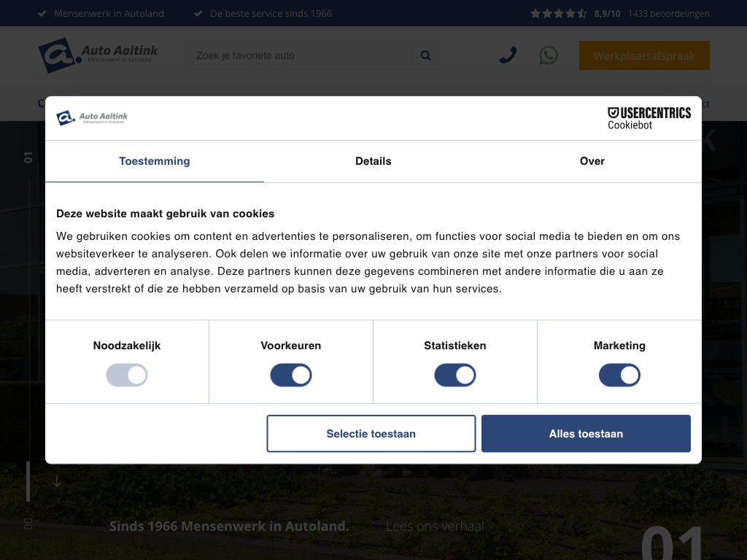Image resolution: width=747 pixels, height=560 pixels.
Task: Click Auto Aaltink logo in cookie dialog
Action: 92,118
